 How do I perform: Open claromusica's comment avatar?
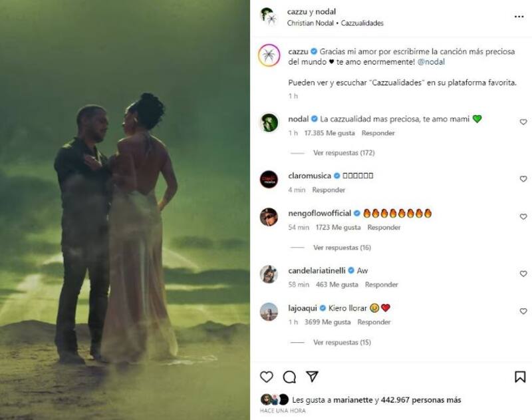[269, 179]
